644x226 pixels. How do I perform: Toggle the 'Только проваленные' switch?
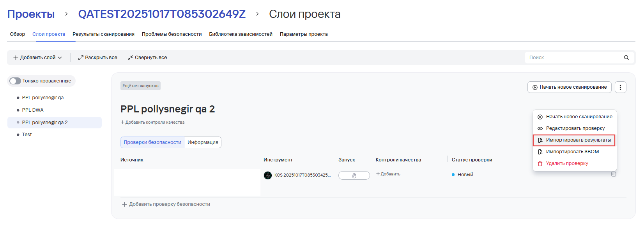click(x=15, y=81)
